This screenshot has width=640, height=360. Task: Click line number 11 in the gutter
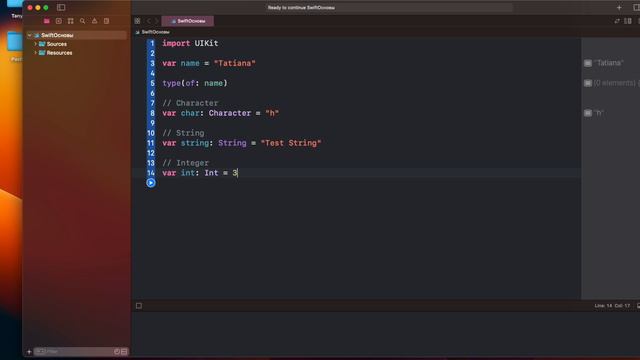[151, 143]
